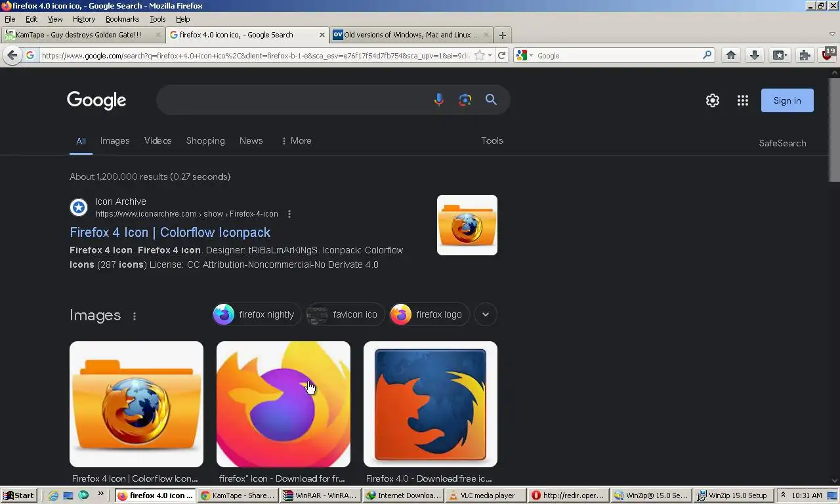
Task: Close the KamTape tab
Action: (158, 35)
